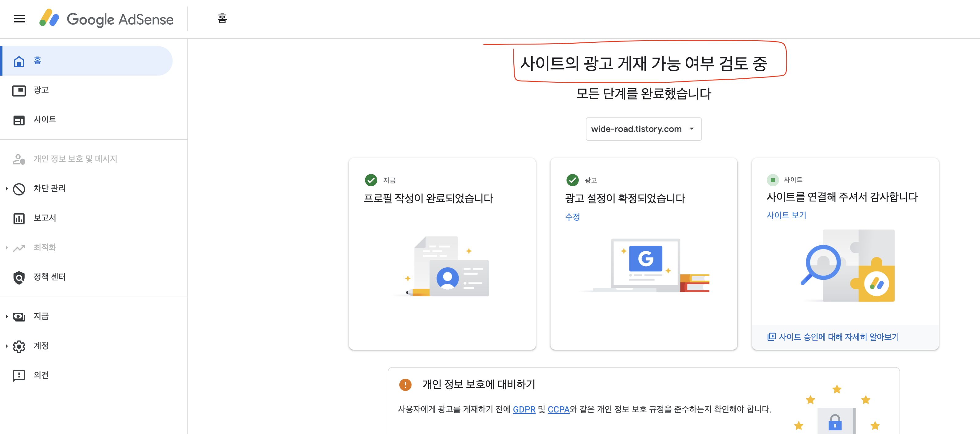Click the 의견 feedback bubble icon
This screenshot has width=980, height=434.
coord(19,376)
